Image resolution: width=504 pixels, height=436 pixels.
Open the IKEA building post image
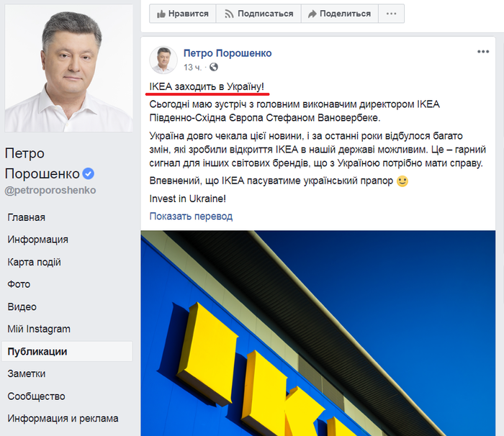(x=318, y=333)
